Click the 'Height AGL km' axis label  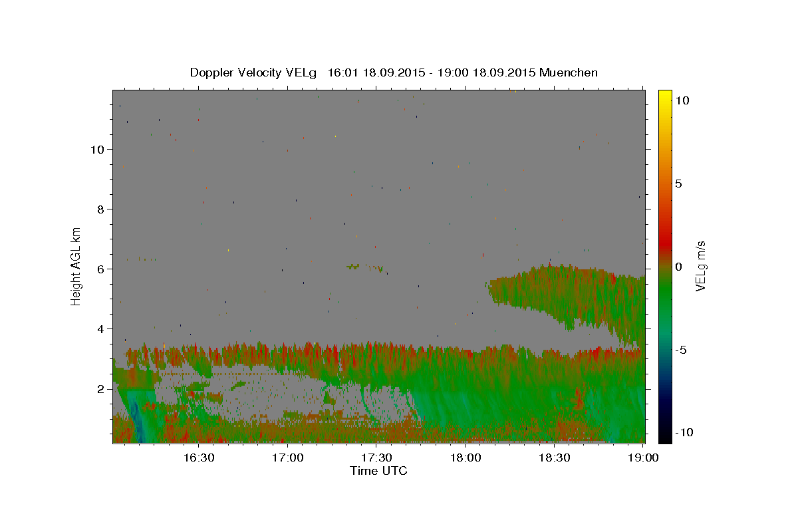[76, 266]
